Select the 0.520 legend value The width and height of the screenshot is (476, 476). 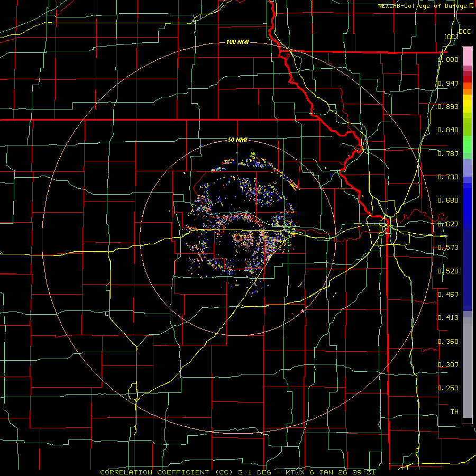(x=448, y=271)
